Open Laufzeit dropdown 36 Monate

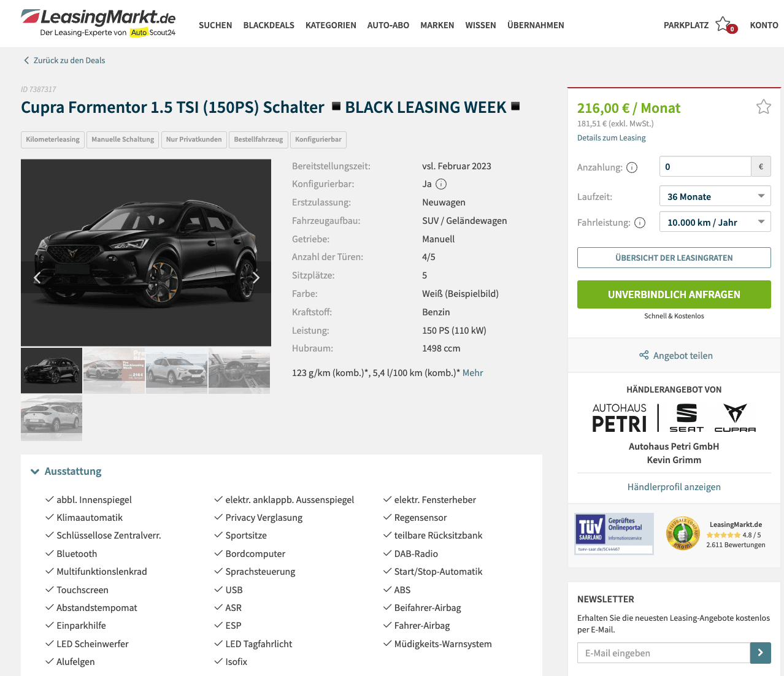715,196
